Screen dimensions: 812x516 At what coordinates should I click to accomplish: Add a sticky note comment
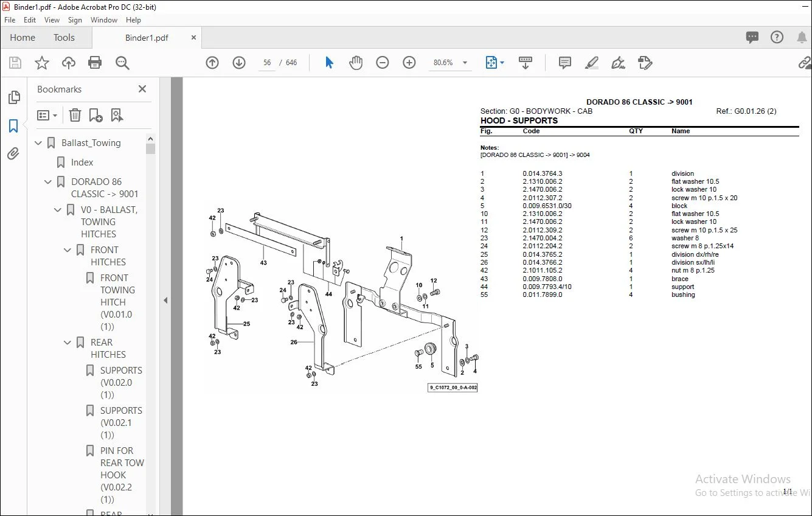tap(565, 63)
